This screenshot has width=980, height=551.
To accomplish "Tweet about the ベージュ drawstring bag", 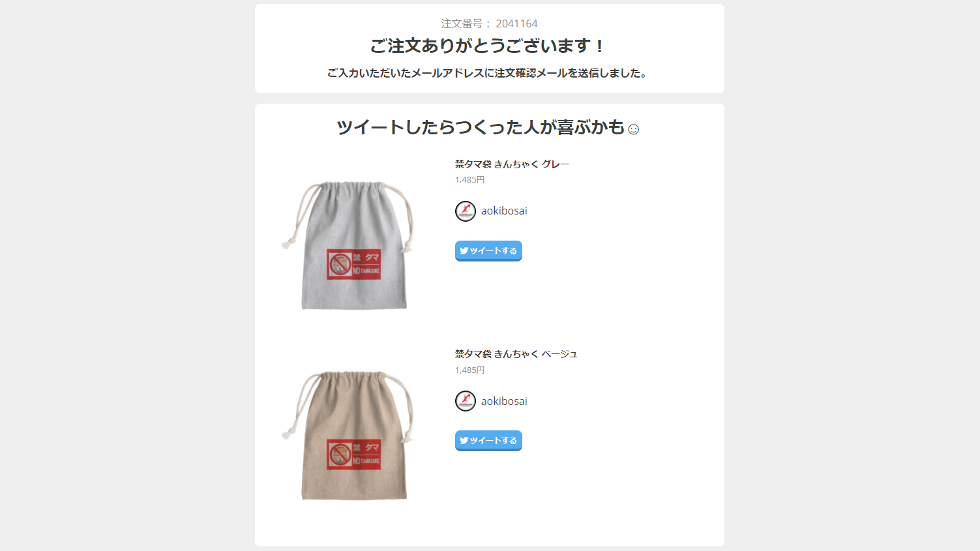I will (488, 441).
